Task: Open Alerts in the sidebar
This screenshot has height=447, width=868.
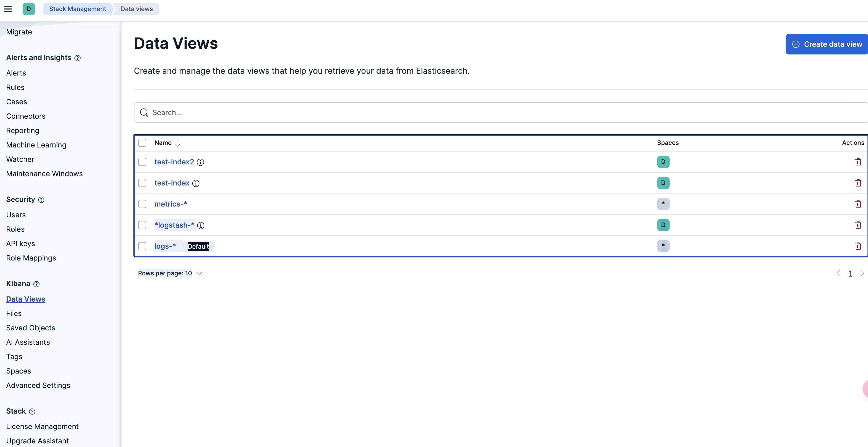Action: (16, 73)
